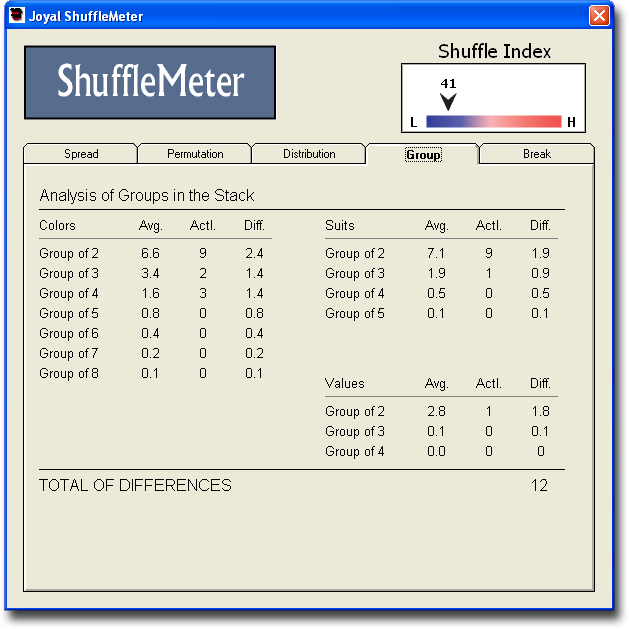Click the 2.8 average in Values
This screenshot has width=629, height=629.
point(436,412)
